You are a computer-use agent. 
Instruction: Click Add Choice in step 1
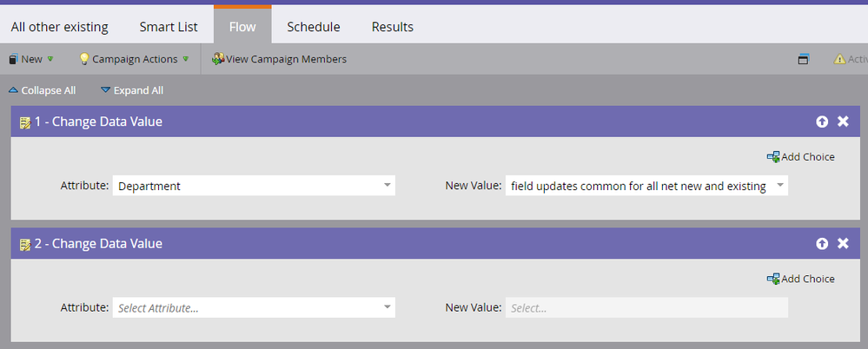[x=800, y=157]
